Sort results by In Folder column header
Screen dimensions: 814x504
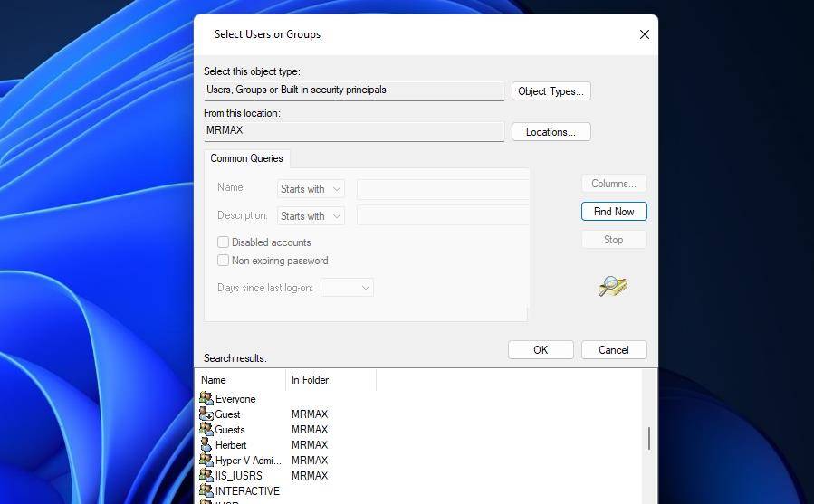330,380
